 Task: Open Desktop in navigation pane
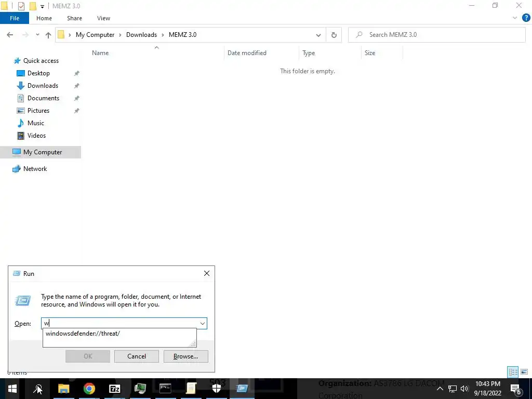click(x=38, y=73)
